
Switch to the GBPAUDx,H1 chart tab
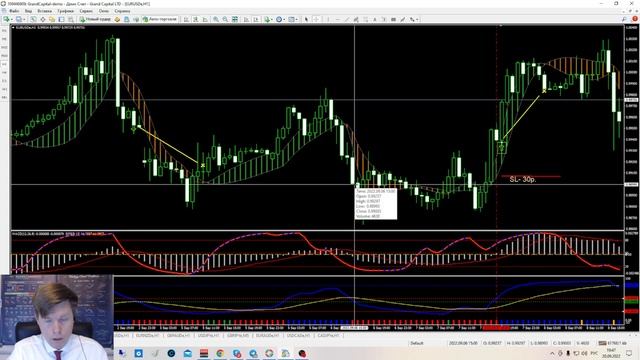[x=179, y=336]
